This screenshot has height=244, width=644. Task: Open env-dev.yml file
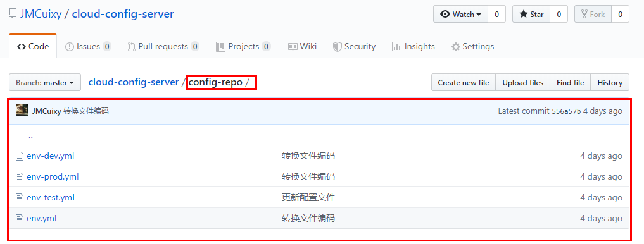click(51, 156)
